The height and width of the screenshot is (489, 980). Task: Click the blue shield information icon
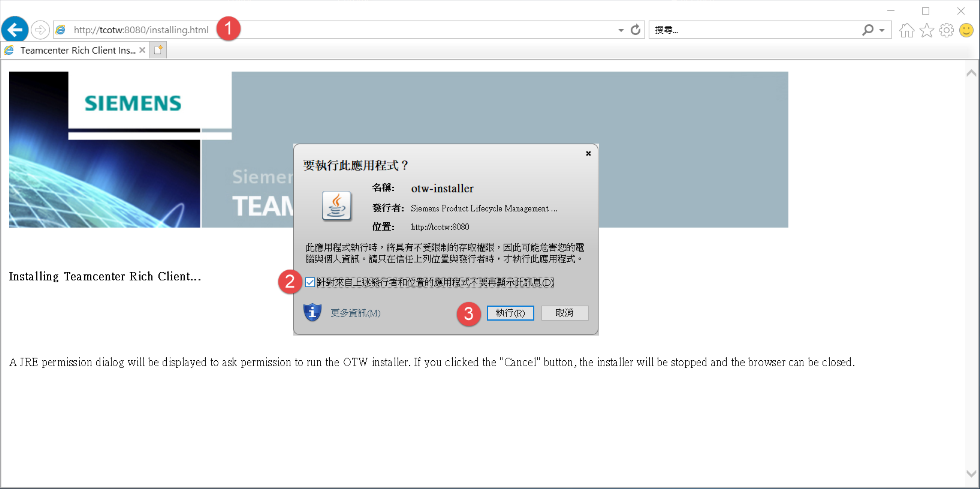(x=312, y=312)
